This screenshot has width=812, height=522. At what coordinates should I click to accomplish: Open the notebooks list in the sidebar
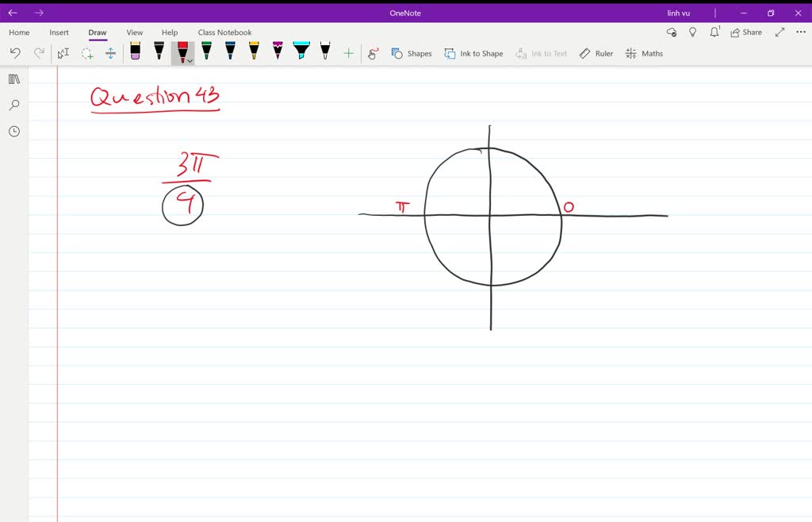tap(13, 79)
